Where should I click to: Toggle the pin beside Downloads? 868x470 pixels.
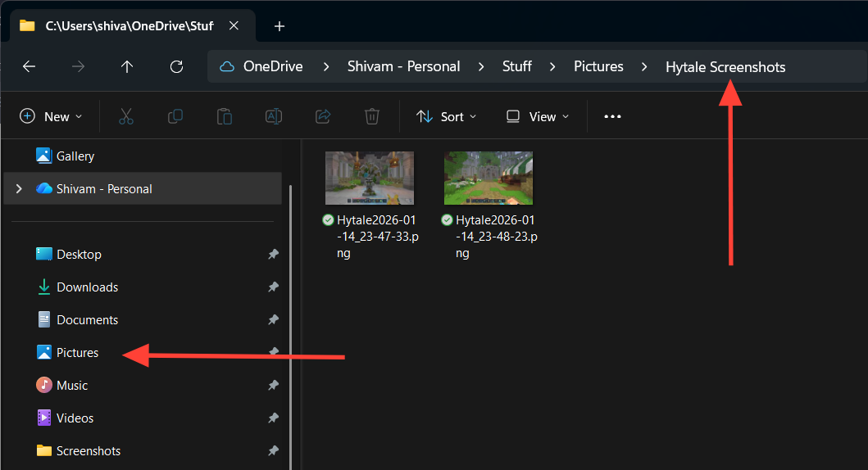[x=273, y=287]
